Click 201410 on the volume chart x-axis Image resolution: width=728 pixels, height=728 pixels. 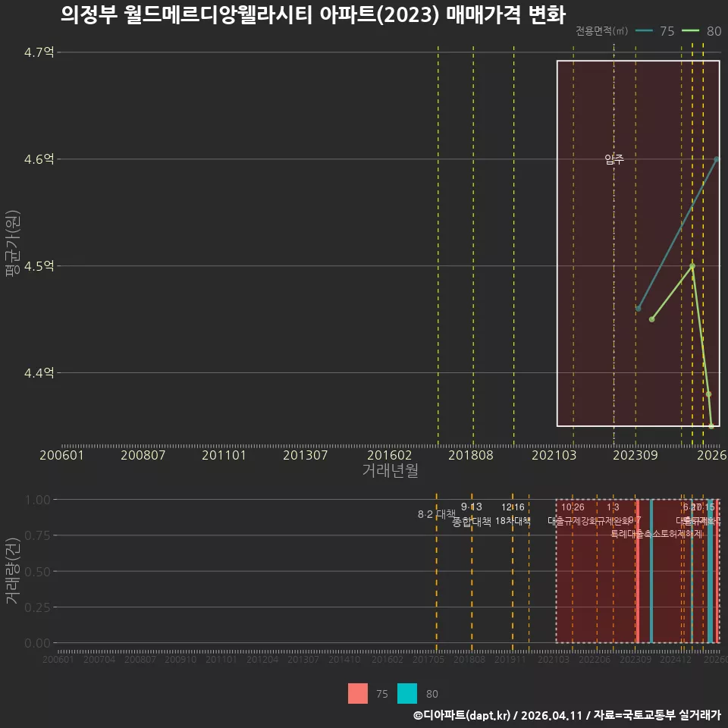(x=344, y=659)
